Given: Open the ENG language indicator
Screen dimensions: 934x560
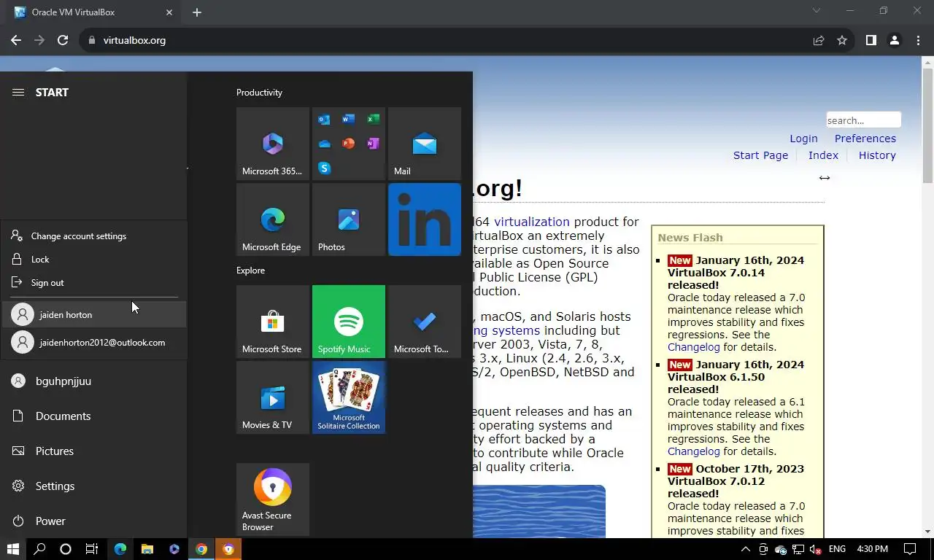Looking at the screenshot, I should point(837,549).
